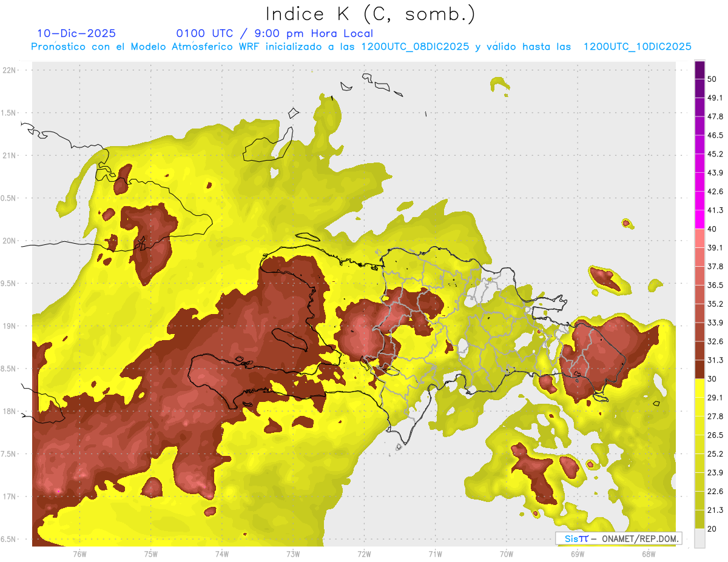
Task: Click the "71W" longitude axis label
Action: [435, 554]
